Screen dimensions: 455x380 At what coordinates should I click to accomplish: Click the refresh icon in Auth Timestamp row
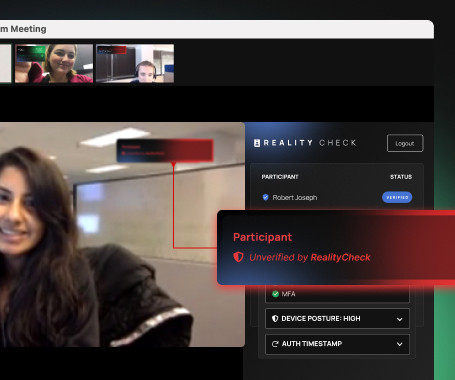tap(275, 344)
